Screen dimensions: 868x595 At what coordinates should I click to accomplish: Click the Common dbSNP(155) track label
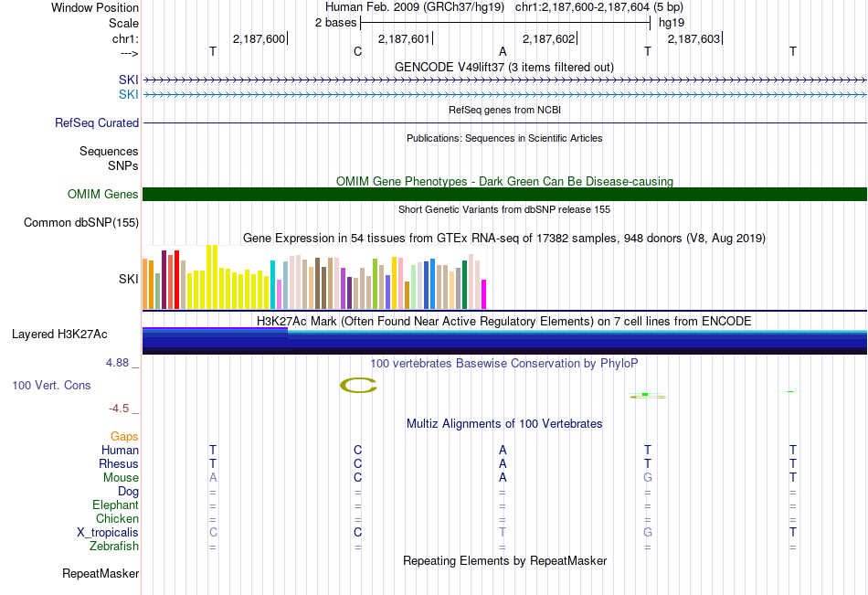pos(80,223)
